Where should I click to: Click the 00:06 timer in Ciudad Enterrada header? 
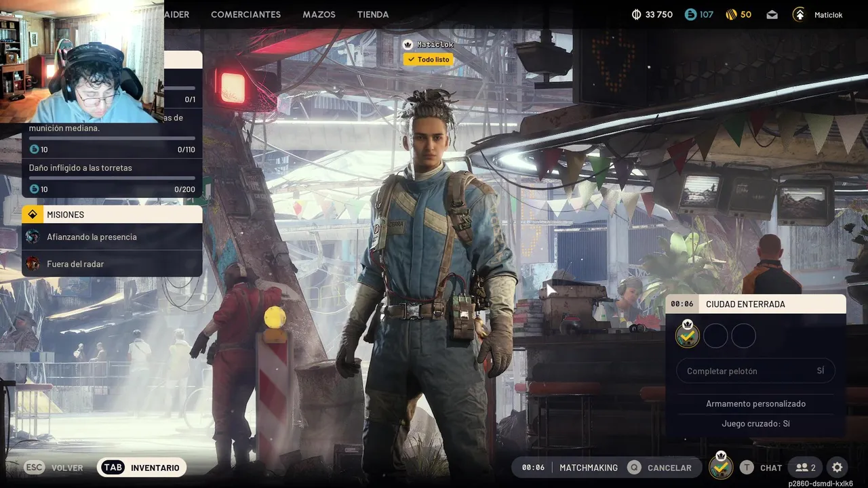click(682, 304)
